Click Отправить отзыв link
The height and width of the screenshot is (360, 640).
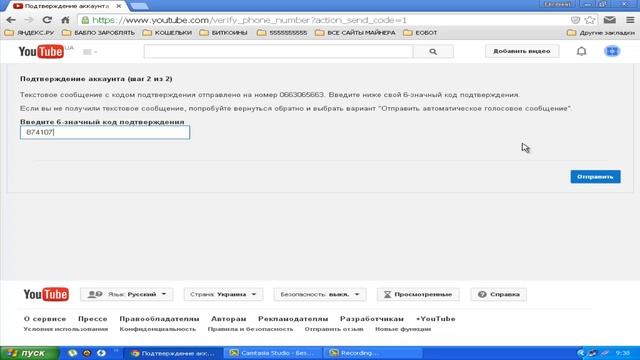[x=334, y=329]
